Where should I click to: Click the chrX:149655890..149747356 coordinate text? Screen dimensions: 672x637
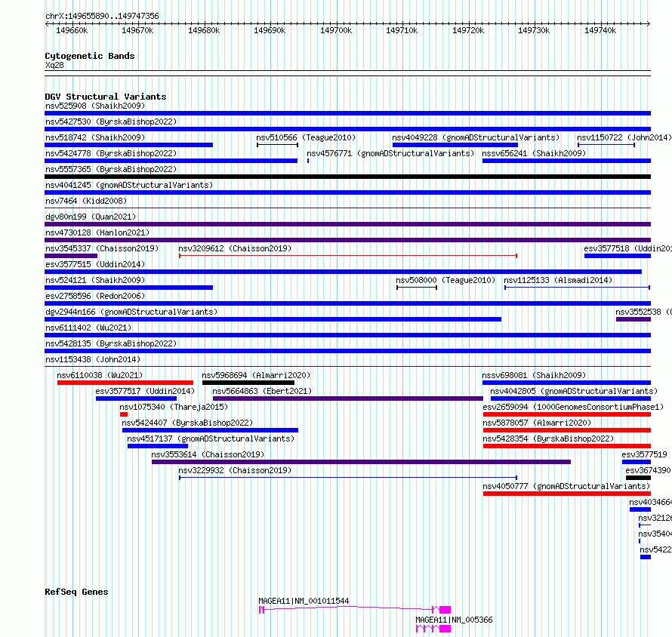point(102,17)
